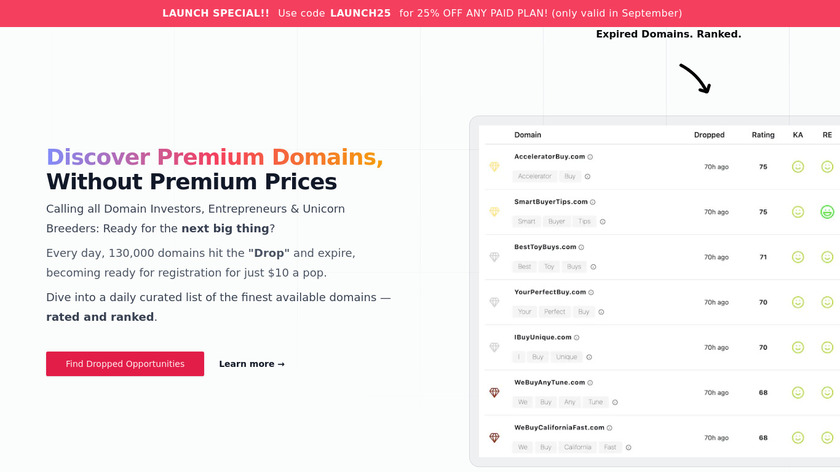This screenshot has height=472, width=840.
Task: Click the KA smiley face for WeBuyCaliforniaFast.com
Action: pyautogui.click(x=798, y=438)
